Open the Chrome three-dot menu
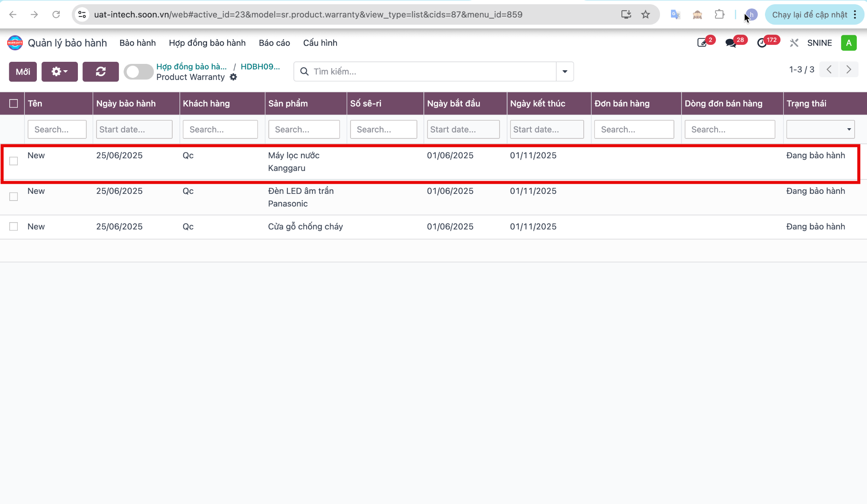The image size is (867, 504). coord(855,14)
